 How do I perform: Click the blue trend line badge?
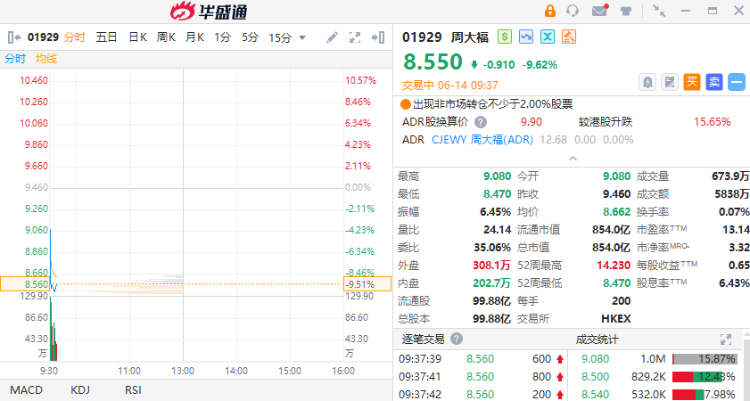(526, 36)
